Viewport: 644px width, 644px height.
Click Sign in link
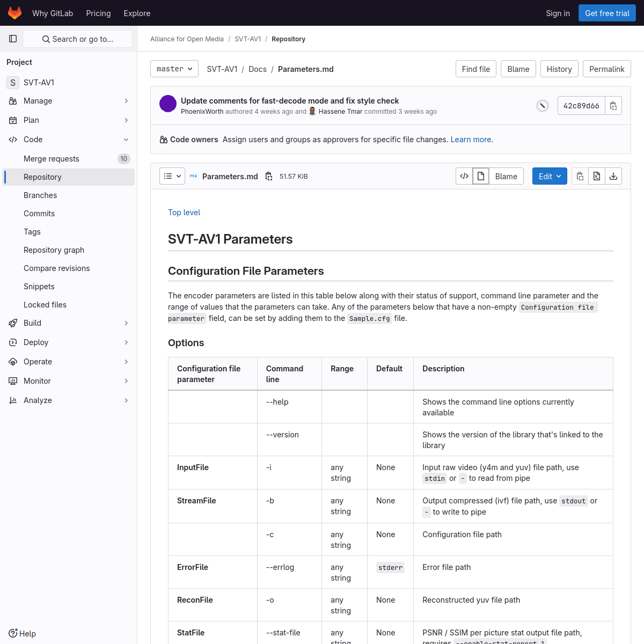(558, 13)
